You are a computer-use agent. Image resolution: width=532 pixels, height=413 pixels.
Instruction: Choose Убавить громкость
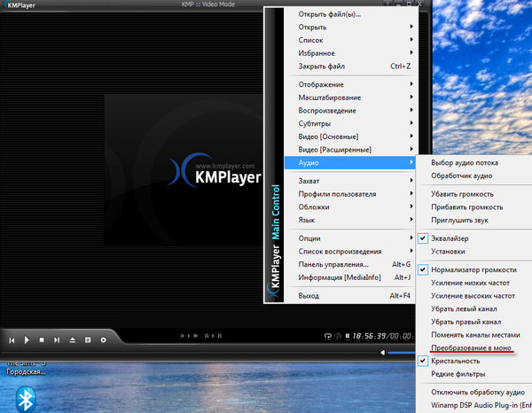point(474,194)
